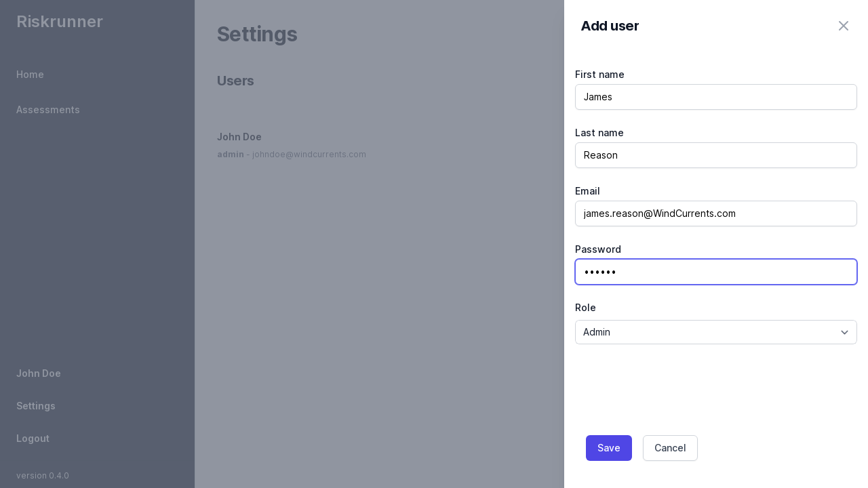Log out via the sidebar Logout link
The width and height of the screenshot is (868, 488).
coord(33,439)
